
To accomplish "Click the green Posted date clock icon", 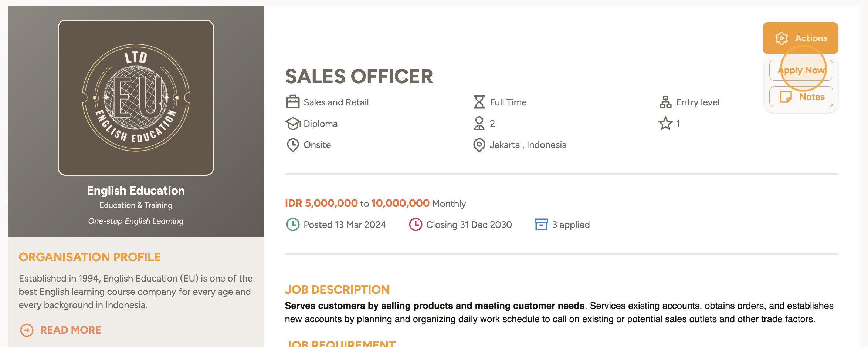I will pyautogui.click(x=293, y=225).
